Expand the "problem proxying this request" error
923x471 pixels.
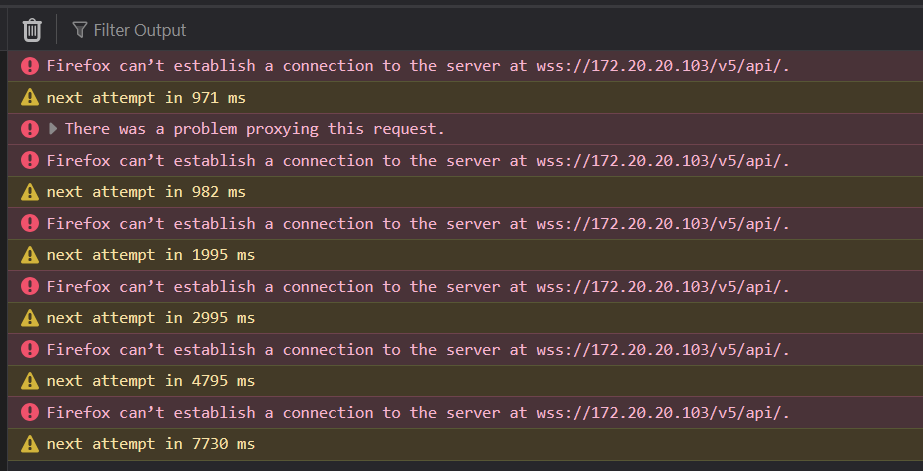[54, 129]
